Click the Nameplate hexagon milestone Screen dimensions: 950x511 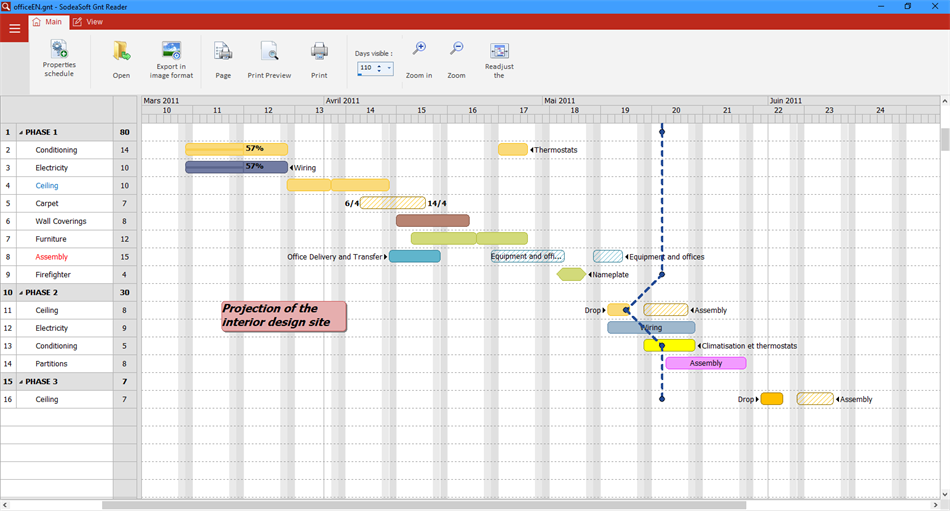571,274
